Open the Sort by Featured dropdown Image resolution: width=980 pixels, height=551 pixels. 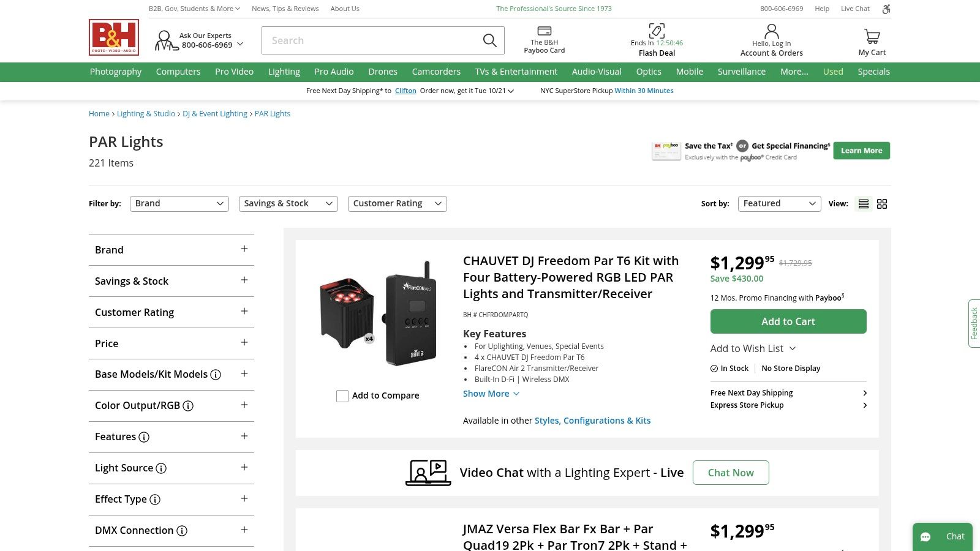point(779,204)
